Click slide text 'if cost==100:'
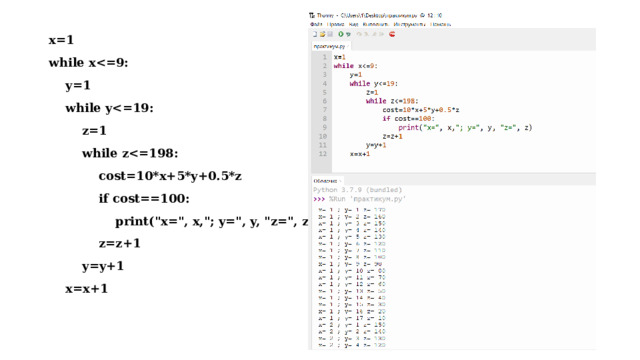This screenshot has width=640, height=360. tap(144, 199)
